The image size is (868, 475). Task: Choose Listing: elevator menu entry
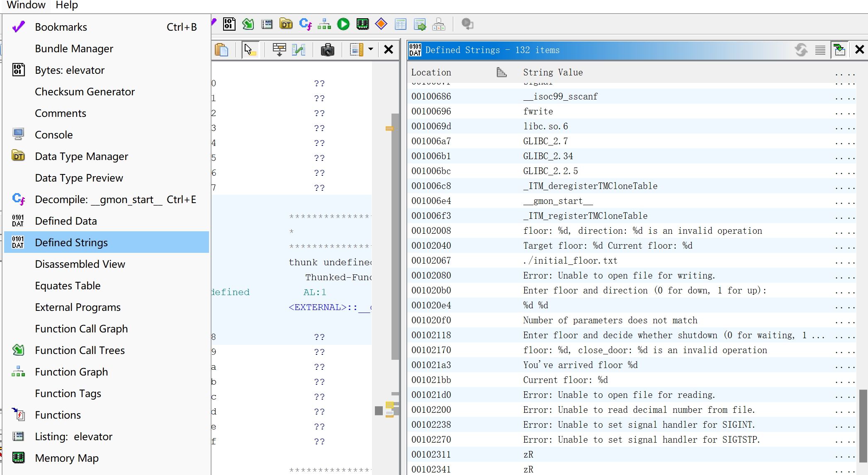pos(106,436)
